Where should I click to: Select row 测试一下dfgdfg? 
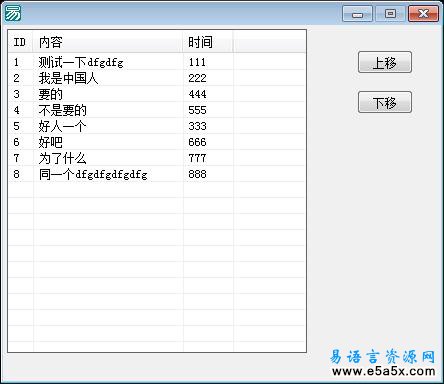[156, 62]
